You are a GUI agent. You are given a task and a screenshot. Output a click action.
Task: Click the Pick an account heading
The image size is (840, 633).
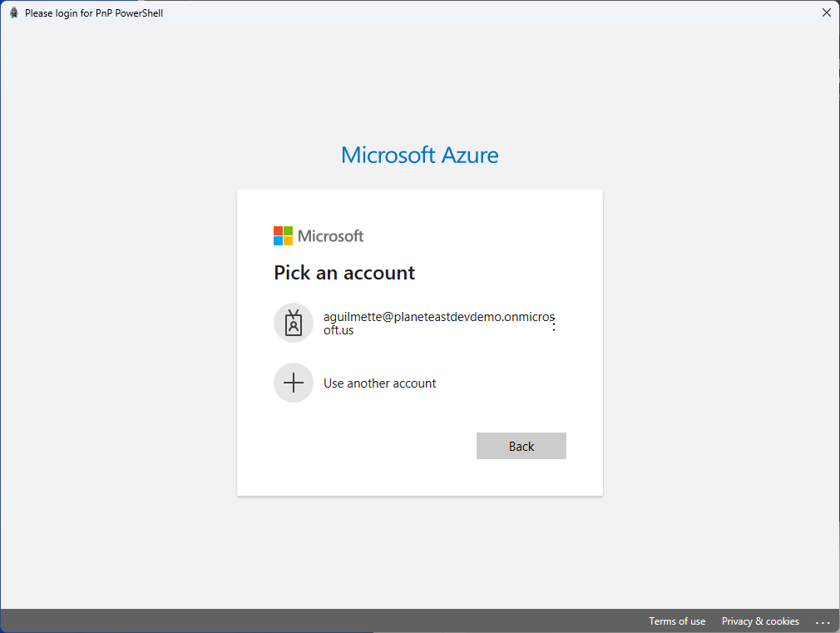point(344,273)
